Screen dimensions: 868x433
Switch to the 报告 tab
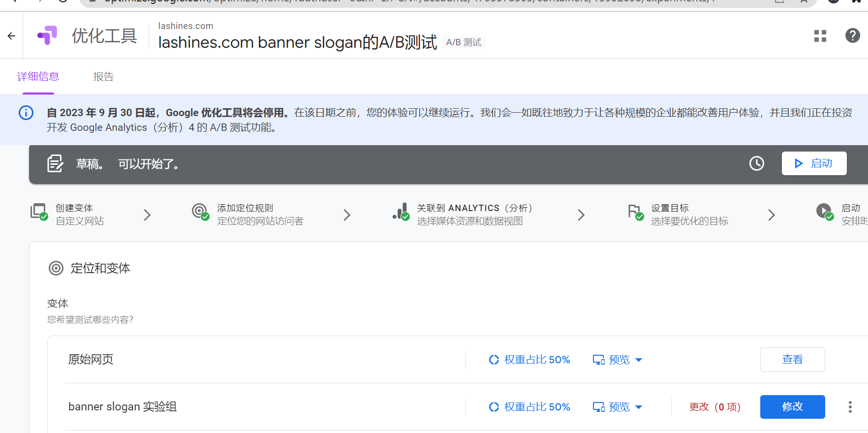[x=103, y=77]
